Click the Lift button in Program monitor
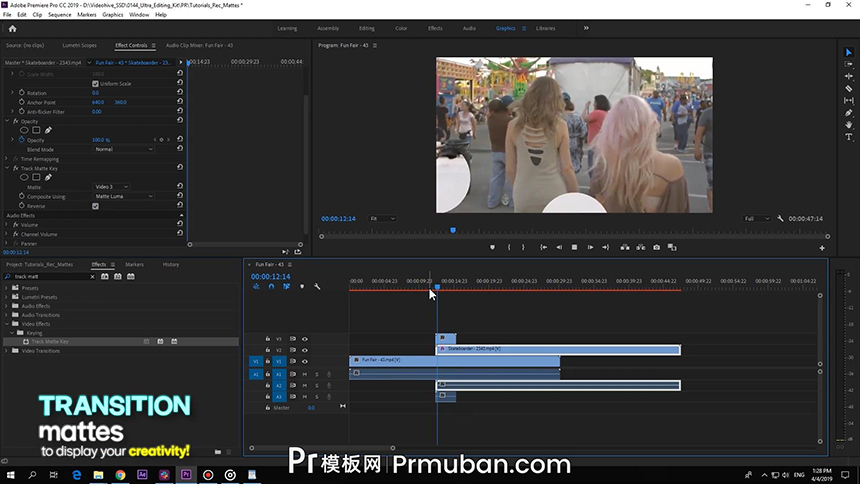860x484 pixels. [625, 247]
